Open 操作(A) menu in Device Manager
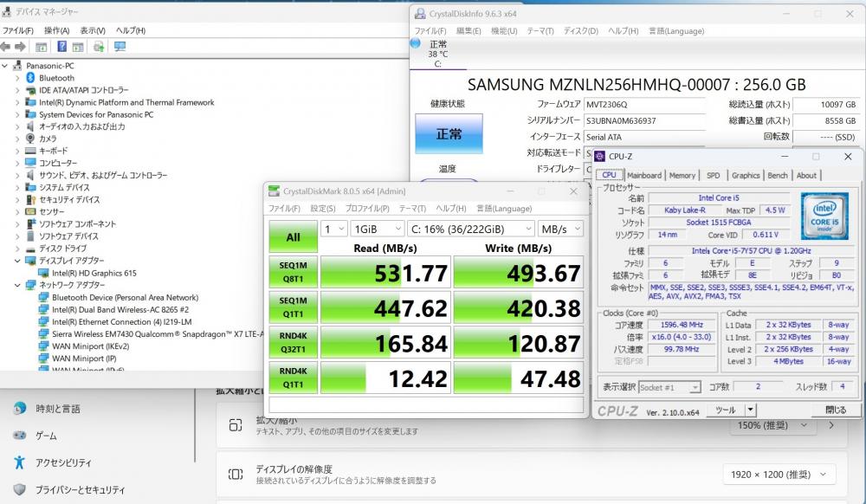 (57, 30)
